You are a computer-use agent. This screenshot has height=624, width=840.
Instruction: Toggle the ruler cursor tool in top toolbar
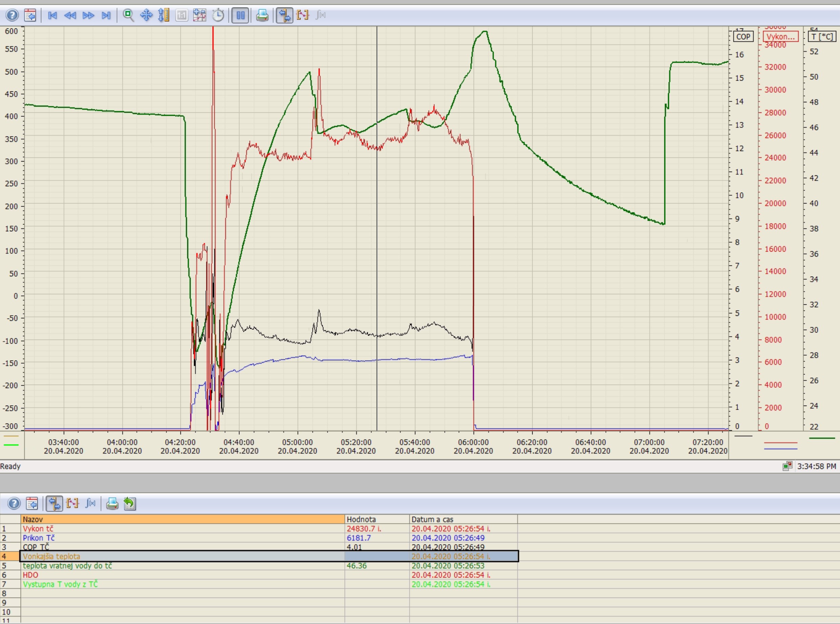click(284, 16)
